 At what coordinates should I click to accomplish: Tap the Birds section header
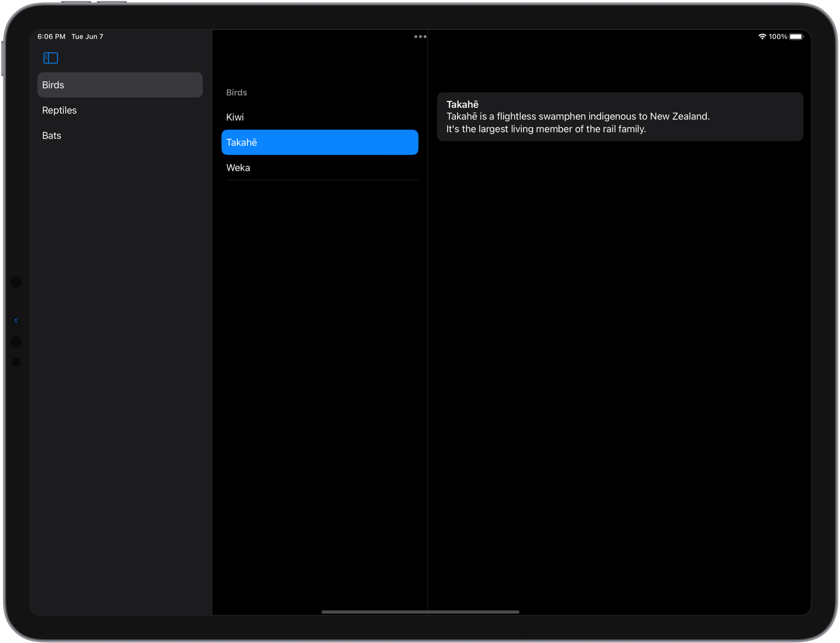click(x=237, y=92)
